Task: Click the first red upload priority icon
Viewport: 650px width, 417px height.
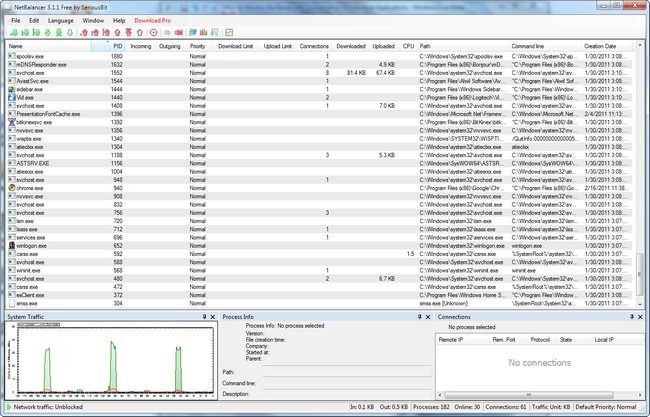Action: click(x=84, y=32)
